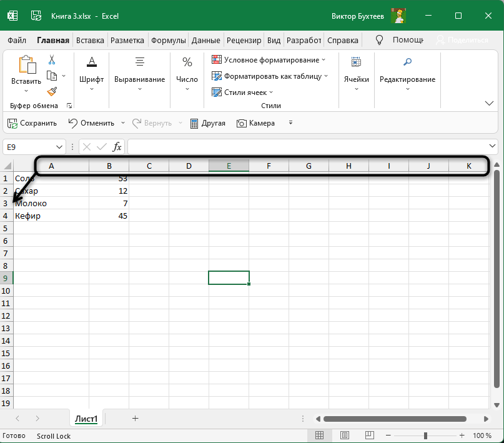Switch to the Рецензир tab
504x443 pixels.
tap(244, 41)
